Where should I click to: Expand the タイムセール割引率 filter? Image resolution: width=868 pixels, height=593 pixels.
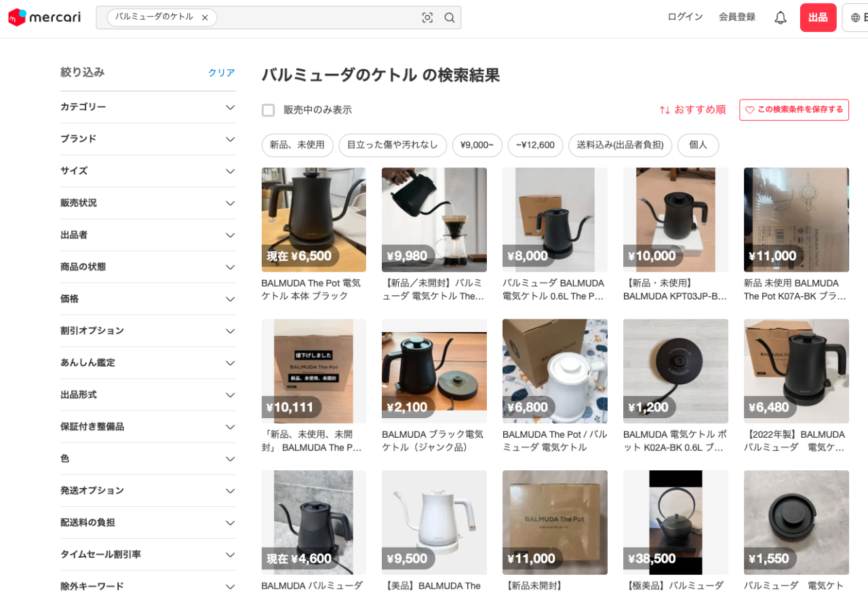(148, 554)
